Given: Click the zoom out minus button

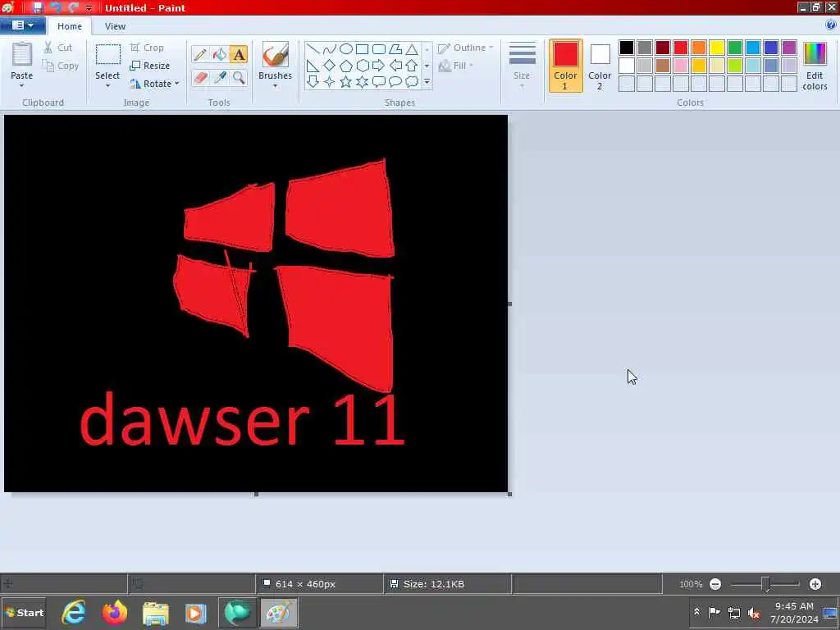Looking at the screenshot, I should tap(715, 584).
